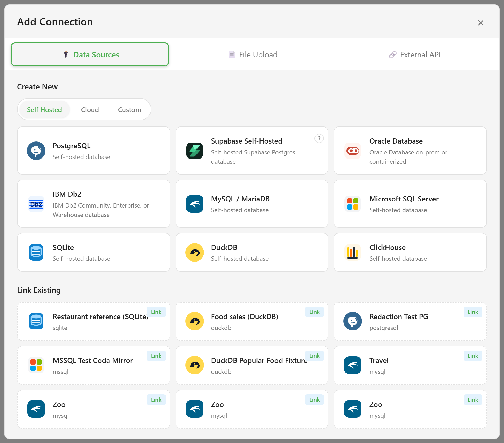Click the Travel mysql dolphin icon
Image resolution: width=504 pixels, height=443 pixels.
tap(353, 365)
